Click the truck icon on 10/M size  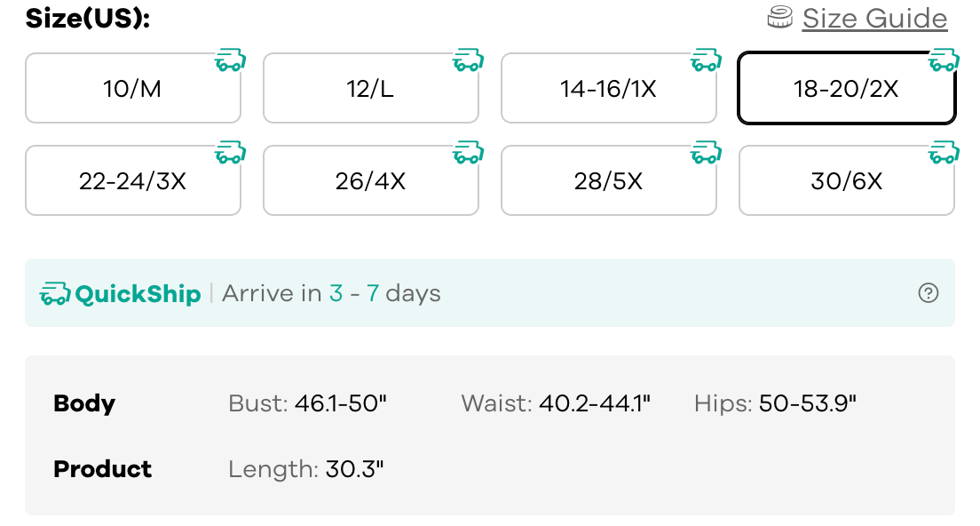231,61
